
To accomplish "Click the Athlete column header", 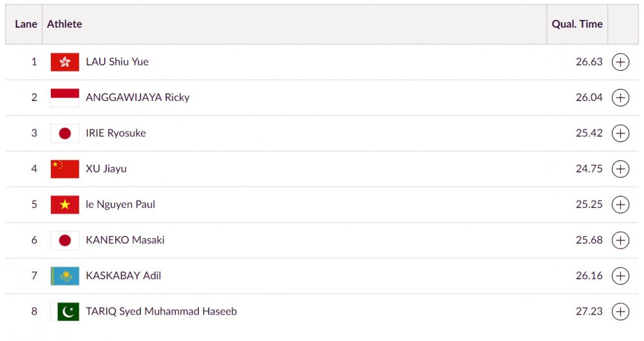I will [x=64, y=24].
